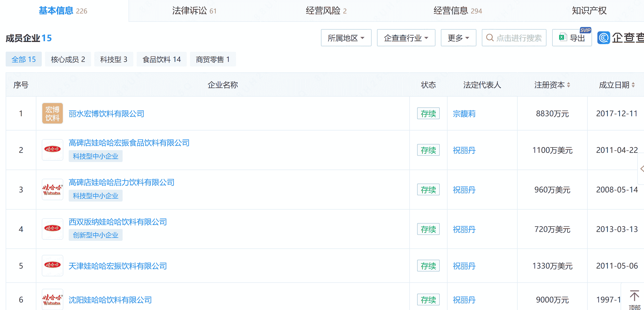Viewport: 644px width, 310px height.
Task: Click the 企查查 brand logo icon
Action: [x=604, y=38]
